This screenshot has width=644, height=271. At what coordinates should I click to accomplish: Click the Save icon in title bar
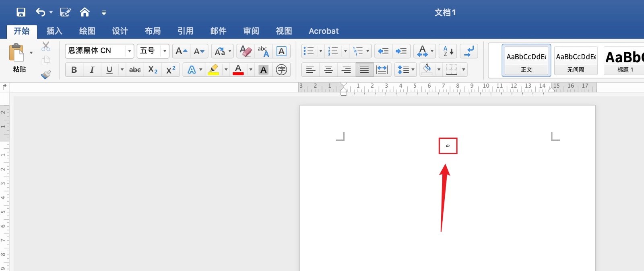[x=21, y=12]
